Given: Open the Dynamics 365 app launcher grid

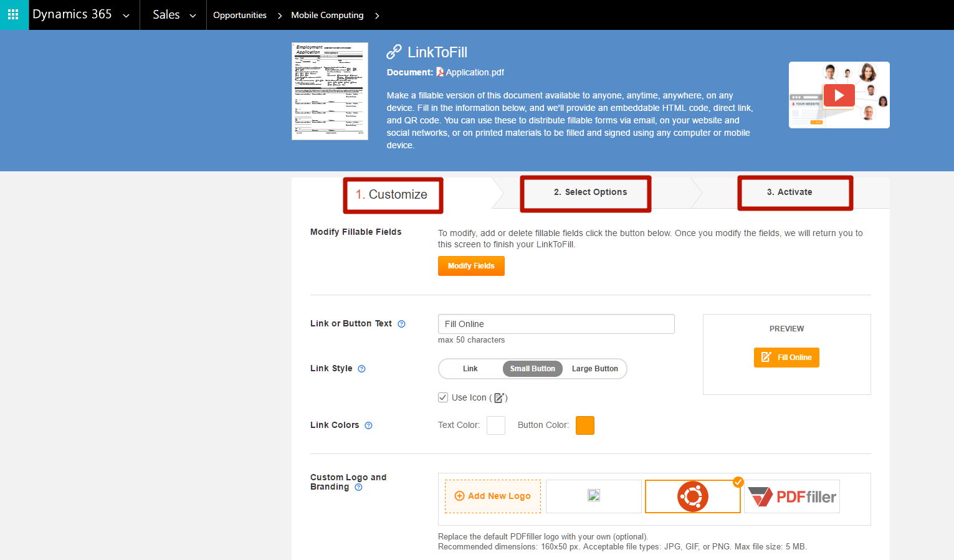Looking at the screenshot, I should click(13, 14).
